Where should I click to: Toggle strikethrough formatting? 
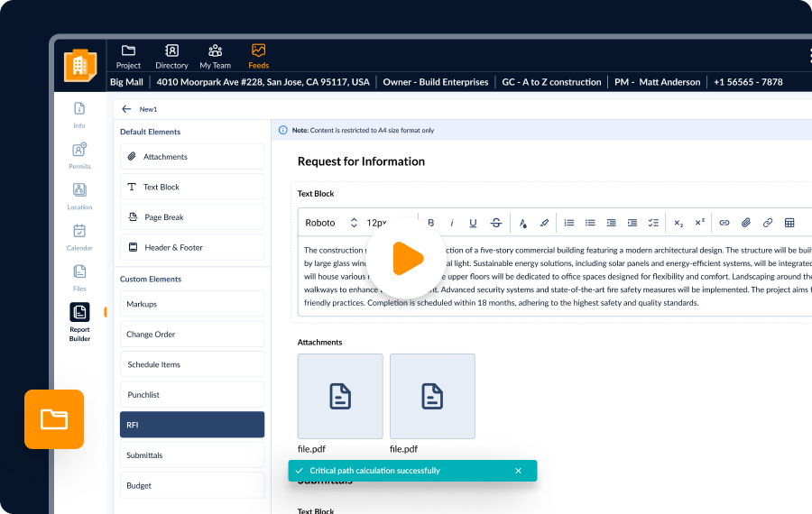496,223
